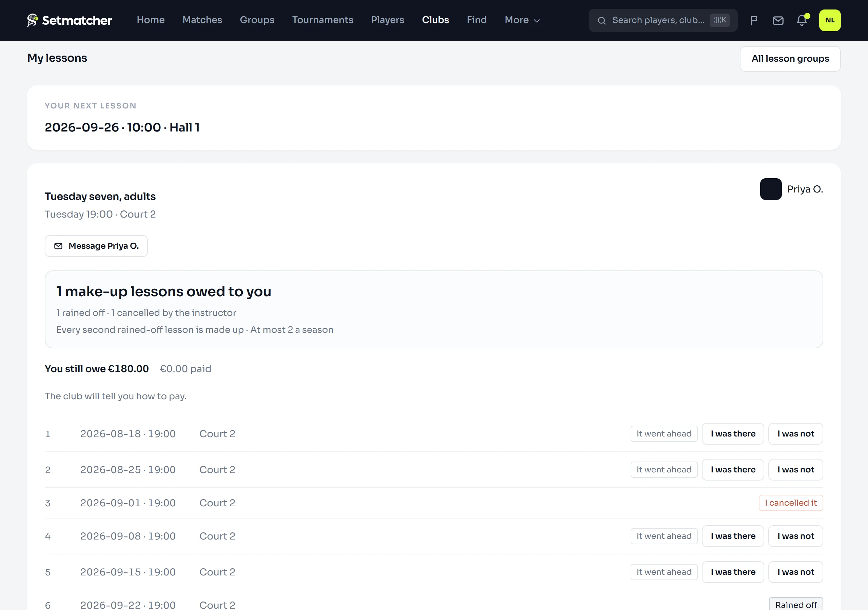Expand the More menu
868x610 pixels.
[522, 20]
